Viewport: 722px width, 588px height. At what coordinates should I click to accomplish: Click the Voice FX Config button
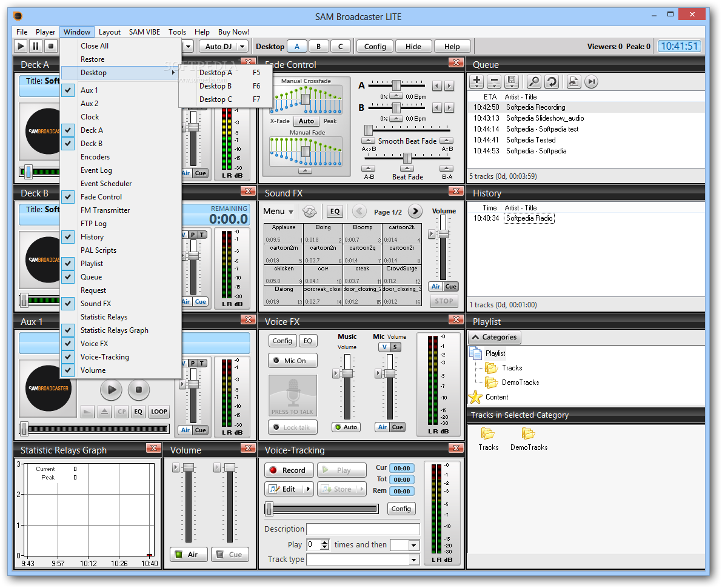pyautogui.click(x=282, y=341)
